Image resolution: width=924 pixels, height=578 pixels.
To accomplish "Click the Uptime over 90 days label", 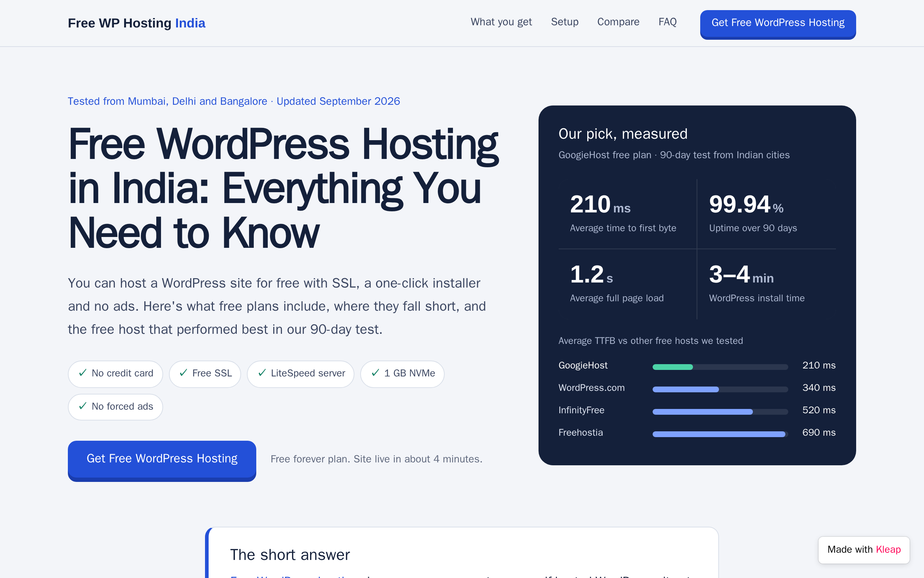I will click(x=753, y=228).
